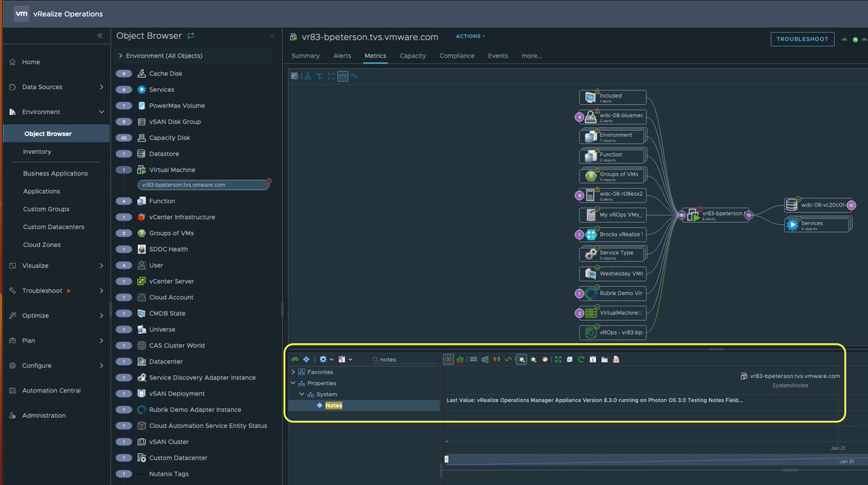This screenshot has width=868, height=485.
Task: Toggle stacked chart display
Action: click(x=460, y=359)
